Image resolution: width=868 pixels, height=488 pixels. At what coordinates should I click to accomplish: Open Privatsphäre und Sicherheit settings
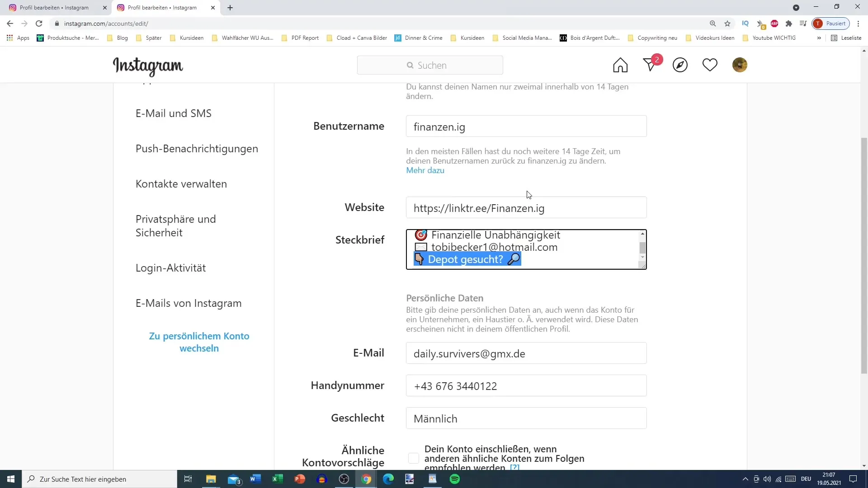[x=176, y=226]
